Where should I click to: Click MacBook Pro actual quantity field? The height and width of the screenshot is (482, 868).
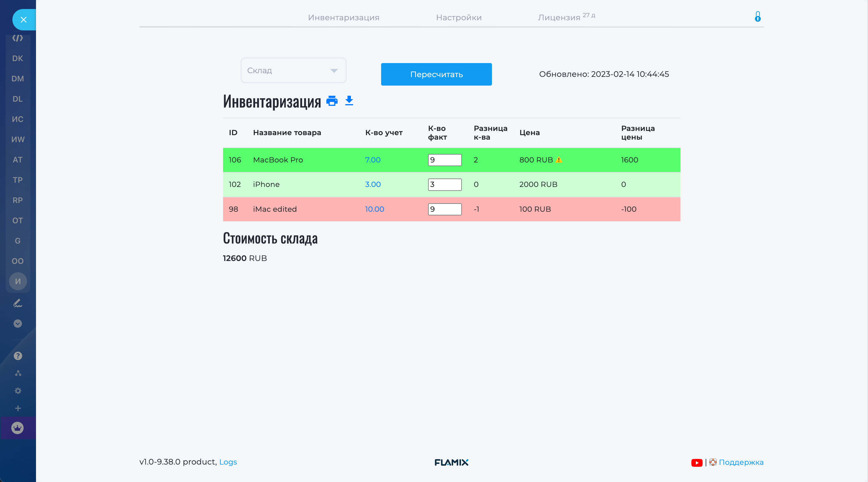(x=444, y=160)
